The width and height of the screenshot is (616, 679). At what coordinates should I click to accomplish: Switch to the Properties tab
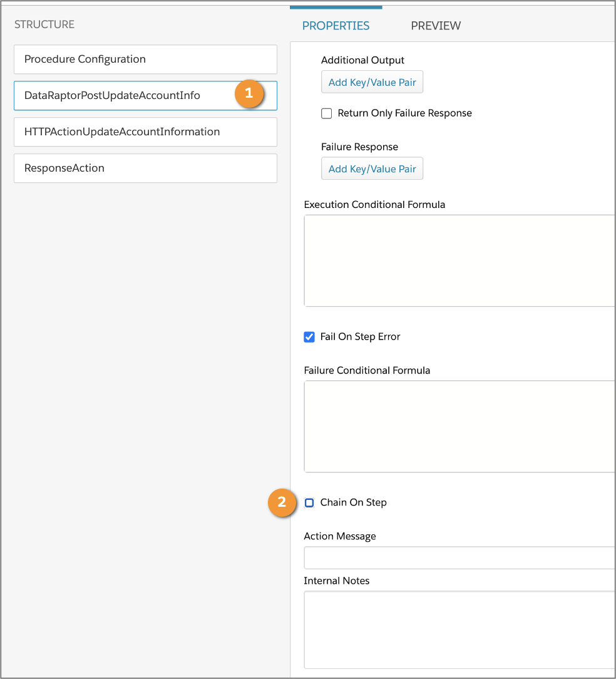tap(336, 26)
